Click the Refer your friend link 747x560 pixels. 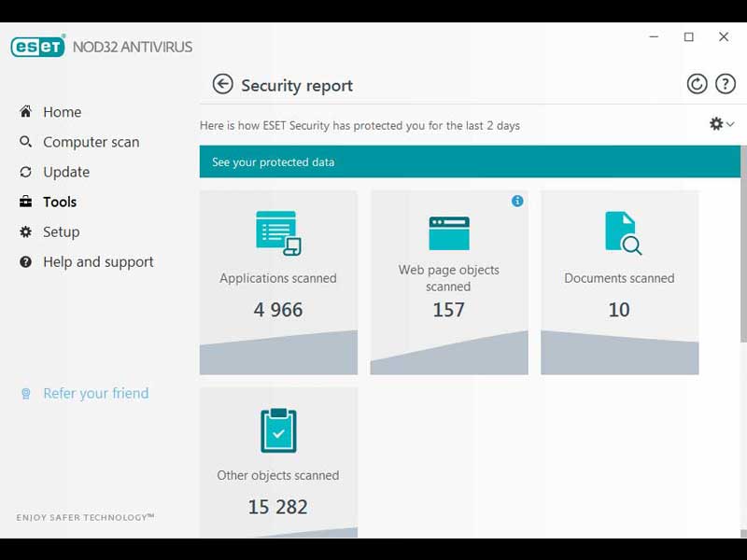[x=95, y=393]
